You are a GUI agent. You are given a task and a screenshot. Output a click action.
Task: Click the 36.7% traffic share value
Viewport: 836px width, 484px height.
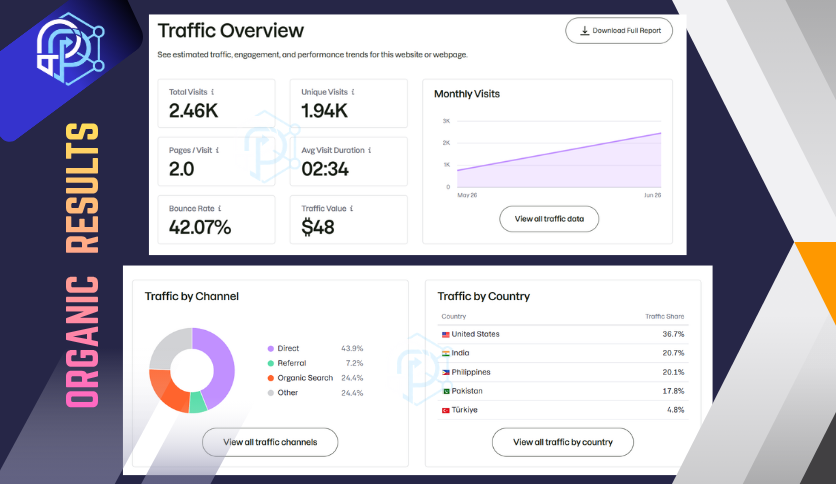point(673,334)
